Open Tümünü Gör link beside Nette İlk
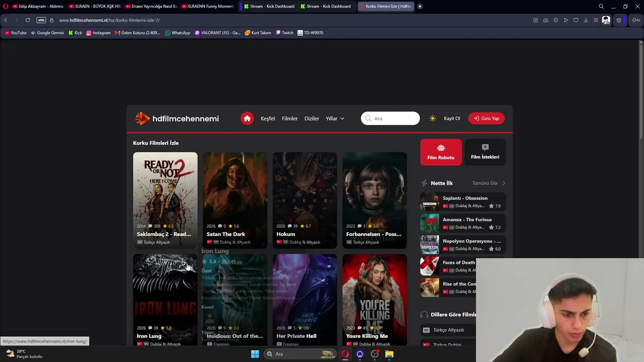The image size is (644, 362). (489, 183)
